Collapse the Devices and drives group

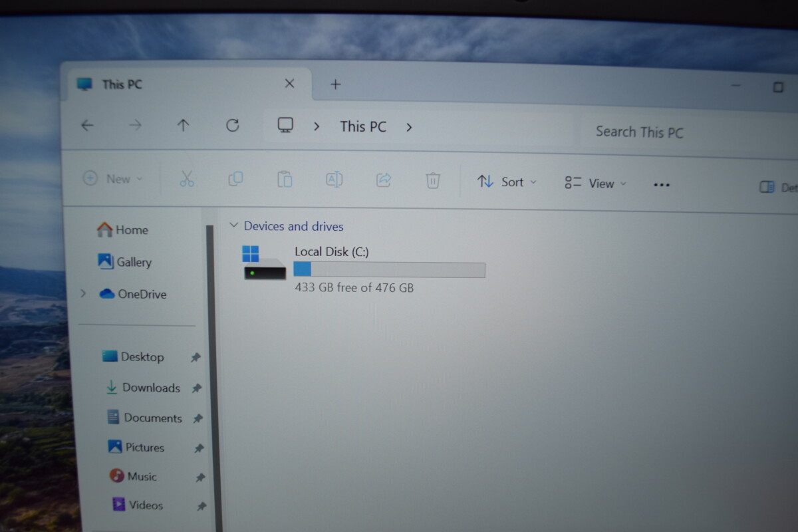point(233,225)
